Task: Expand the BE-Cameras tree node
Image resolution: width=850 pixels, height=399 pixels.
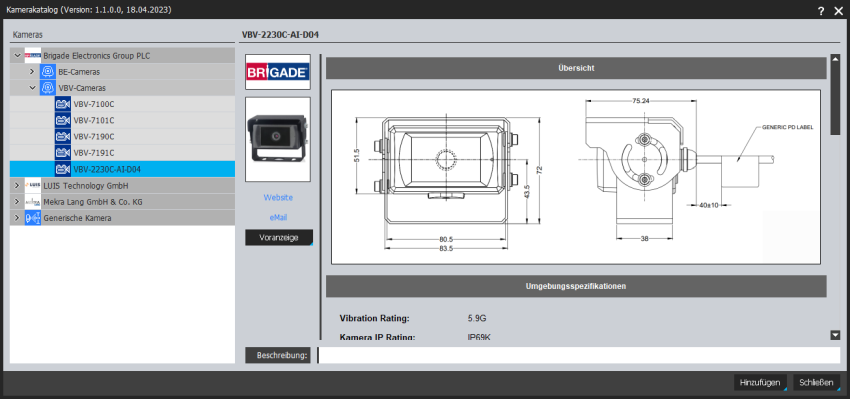Action: click(32, 72)
